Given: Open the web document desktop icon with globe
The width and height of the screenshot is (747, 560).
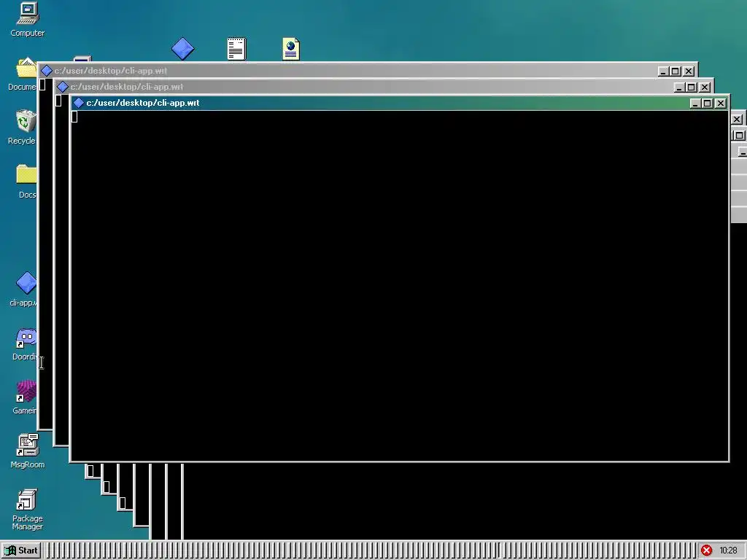Looking at the screenshot, I should [291, 49].
